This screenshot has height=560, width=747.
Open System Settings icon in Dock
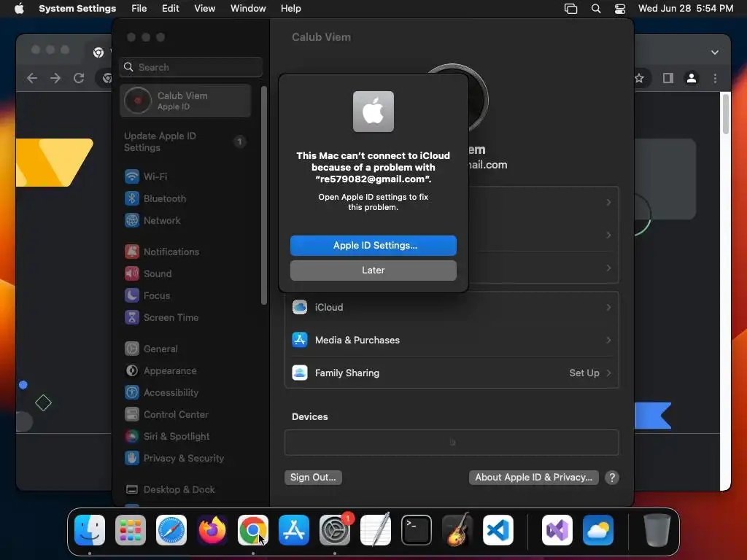click(335, 530)
